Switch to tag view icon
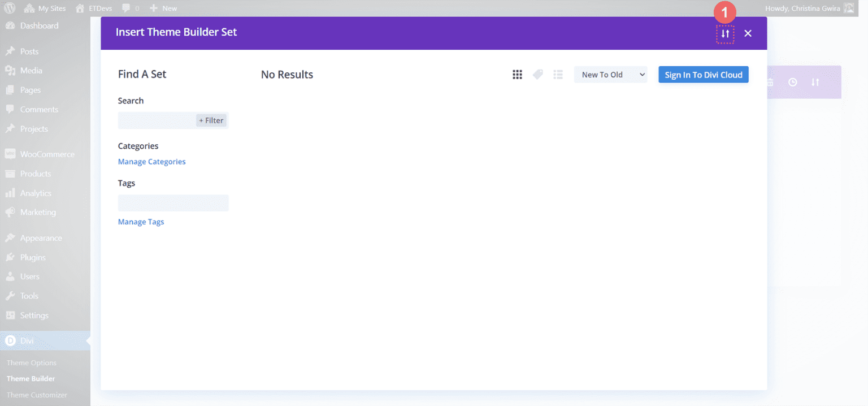This screenshot has width=868, height=406. 537,75
